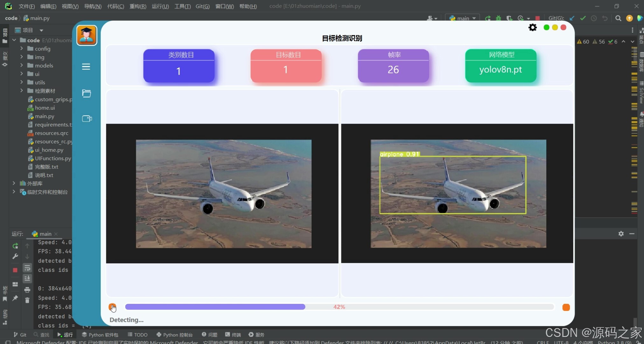Expand the config folder

point(21,48)
